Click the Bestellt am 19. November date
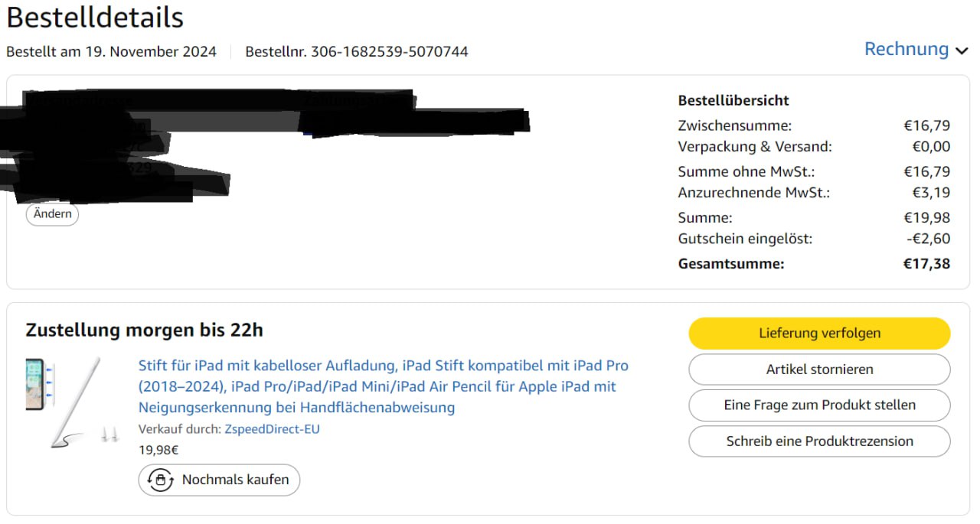The height and width of the screenshot is (524, 980). [112, 52]
